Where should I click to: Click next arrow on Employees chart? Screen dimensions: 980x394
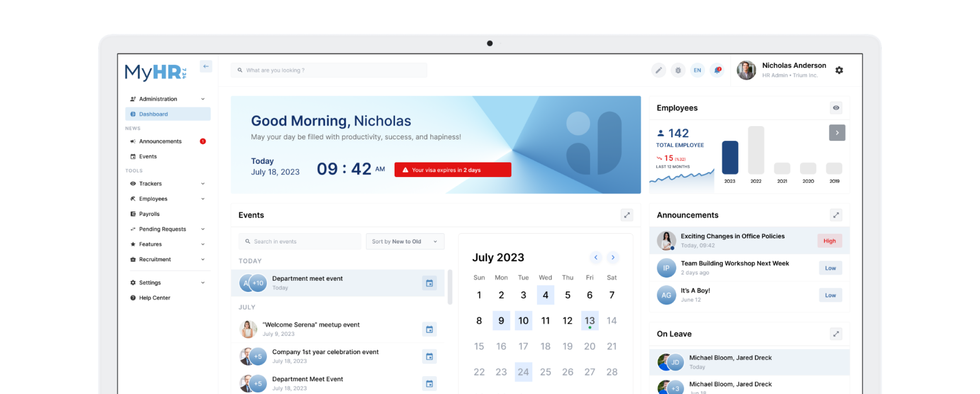pos(837,133)
